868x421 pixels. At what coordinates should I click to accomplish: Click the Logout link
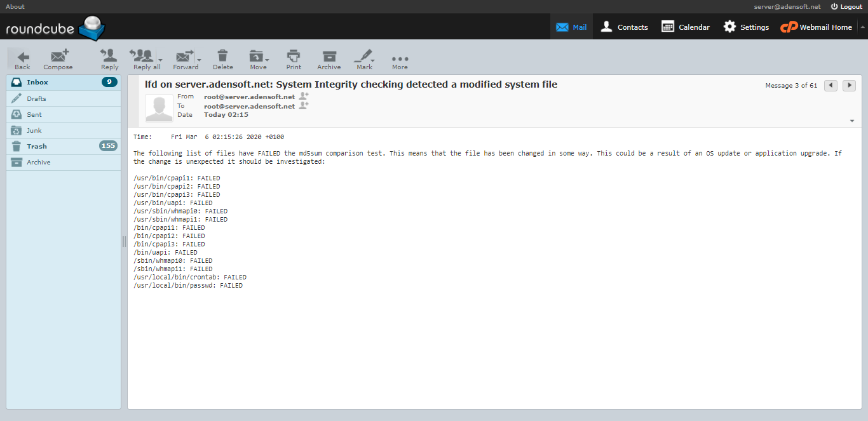(x=846, y=6)
